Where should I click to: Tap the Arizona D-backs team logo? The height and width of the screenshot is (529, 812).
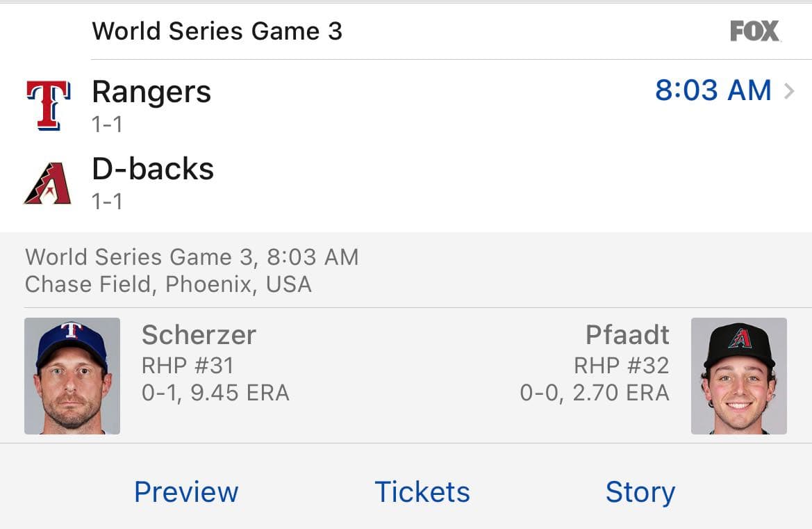click(x=47, y=184)
